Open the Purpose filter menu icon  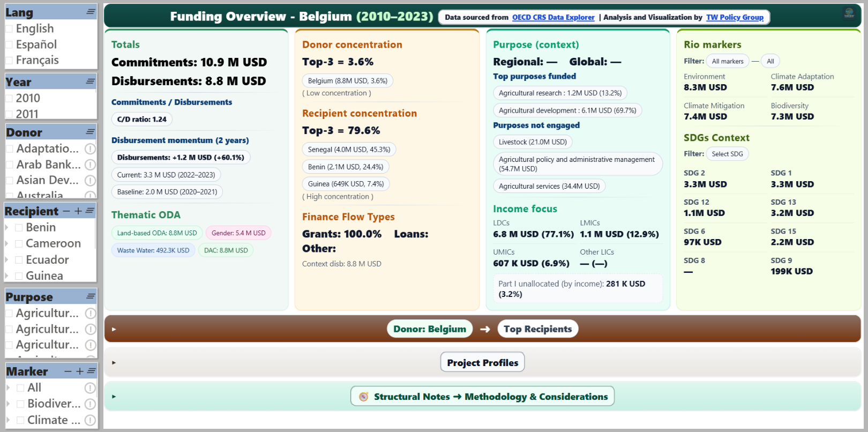point(91,296)
